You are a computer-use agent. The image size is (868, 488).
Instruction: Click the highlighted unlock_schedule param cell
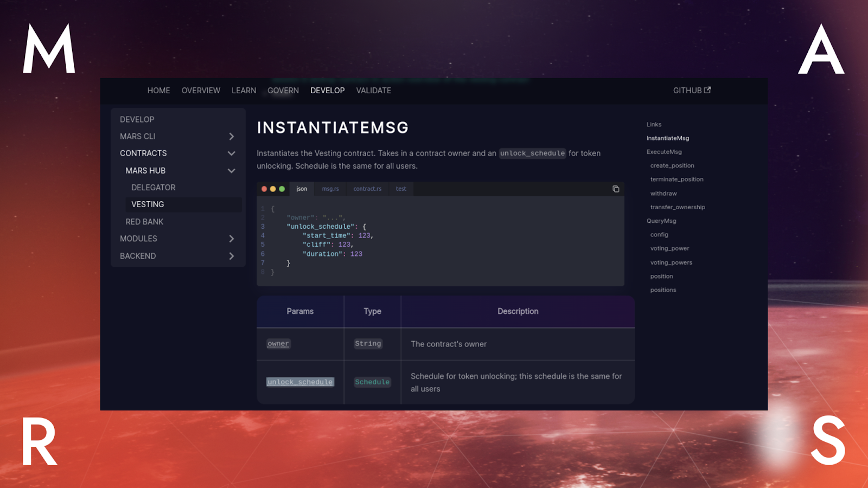click(x=300, y=382)
